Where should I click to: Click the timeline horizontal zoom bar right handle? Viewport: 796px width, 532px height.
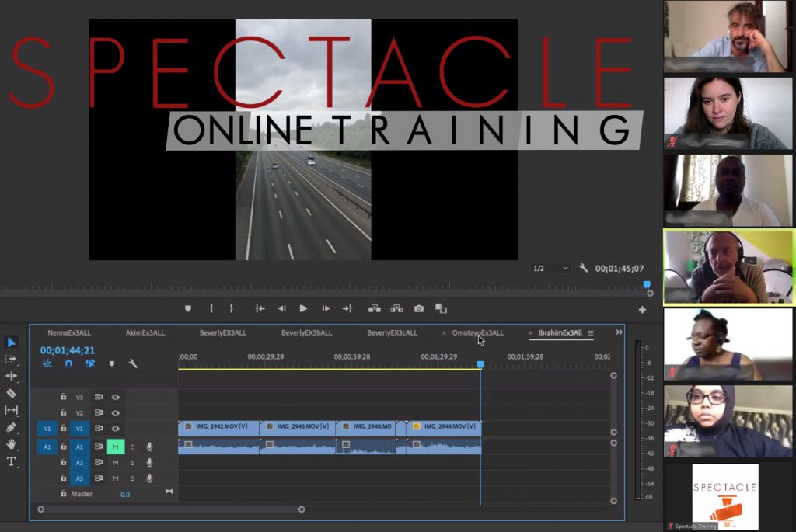pos(302,509)
